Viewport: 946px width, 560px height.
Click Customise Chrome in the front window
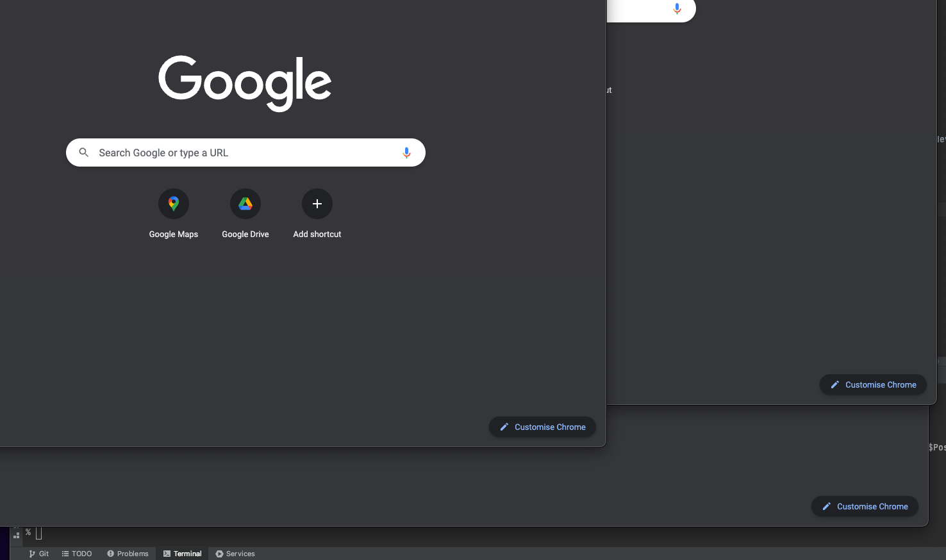pos(542,427)
